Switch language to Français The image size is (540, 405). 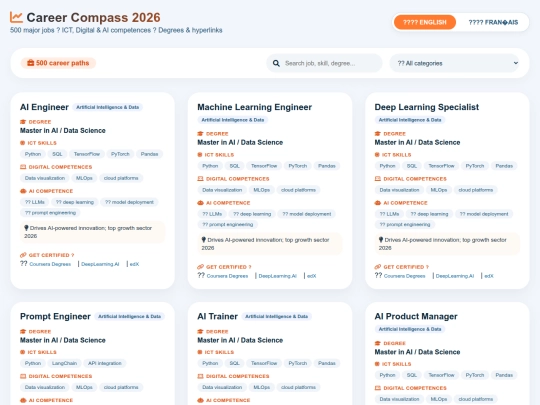coord(493,22)
